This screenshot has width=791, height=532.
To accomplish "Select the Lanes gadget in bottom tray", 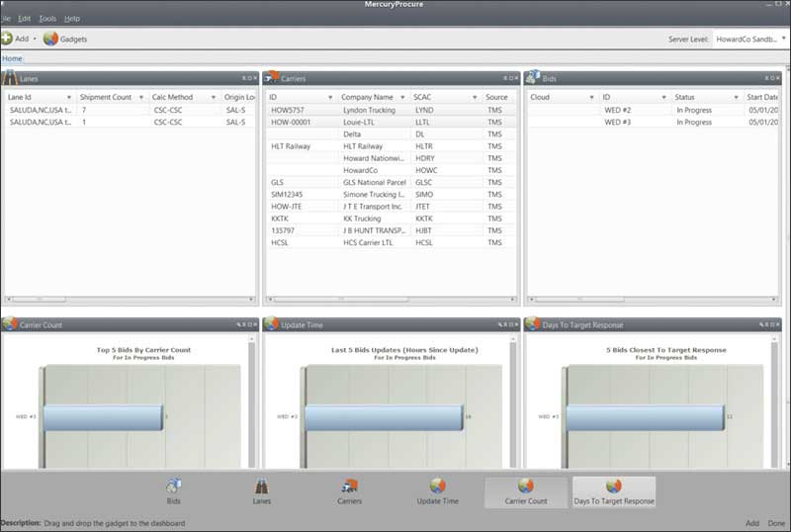I will tap(261, 491).
